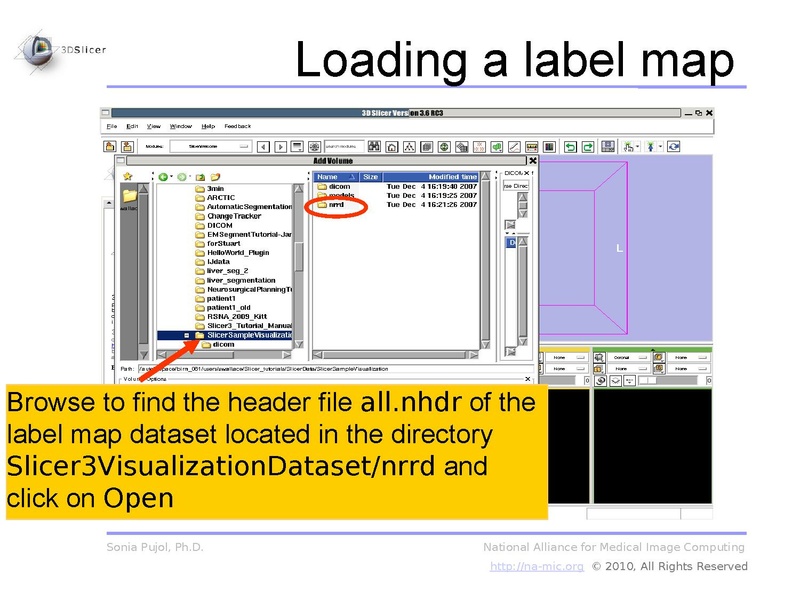This screenshot has height=600, width=800.
Task: Click the green Undo arrow icon
Action: (569, 146)
